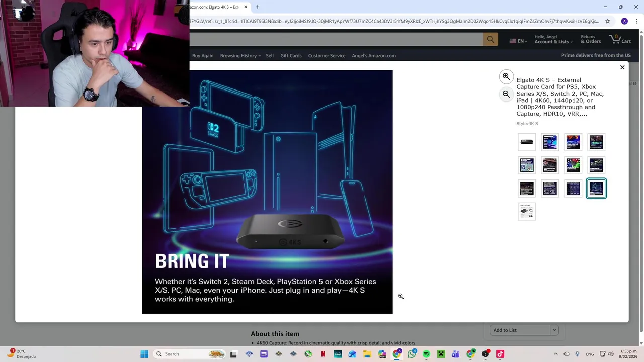Launch Minecraft from the taskbar
The height and width of the screenshot is (362, 644).
point(441,354)
